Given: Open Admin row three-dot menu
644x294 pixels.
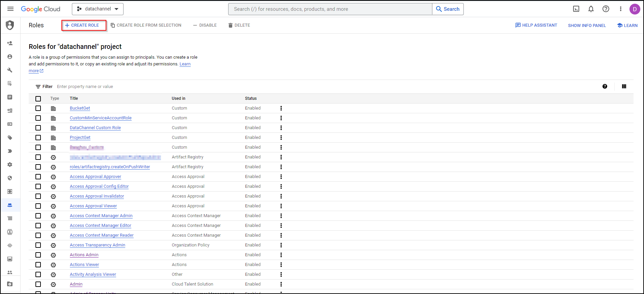Looking at the screenshot, I should click(x=281, y=284).
